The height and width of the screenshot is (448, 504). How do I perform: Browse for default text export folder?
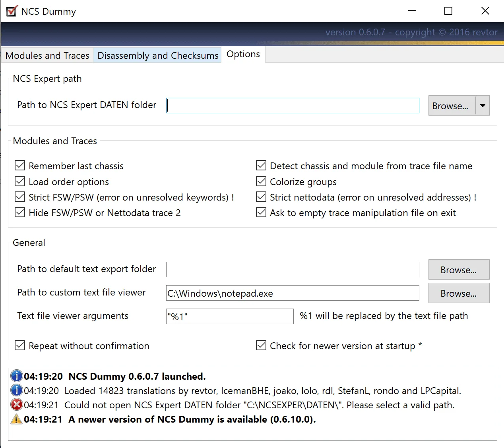459,270
